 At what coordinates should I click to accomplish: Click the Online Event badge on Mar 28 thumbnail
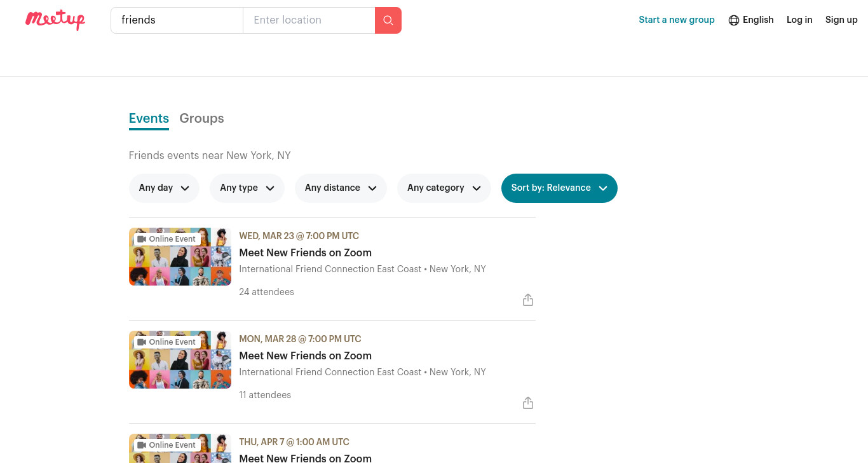[x=166, y=342]
